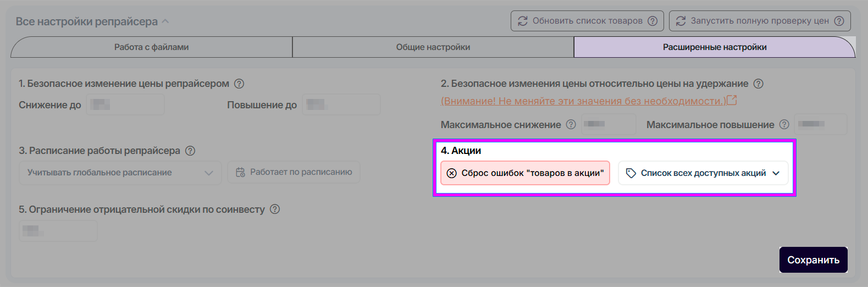The width and height of the screenshot is (868, 287).
Task: Click the Снижение до input field
Action: pos(125,104)
